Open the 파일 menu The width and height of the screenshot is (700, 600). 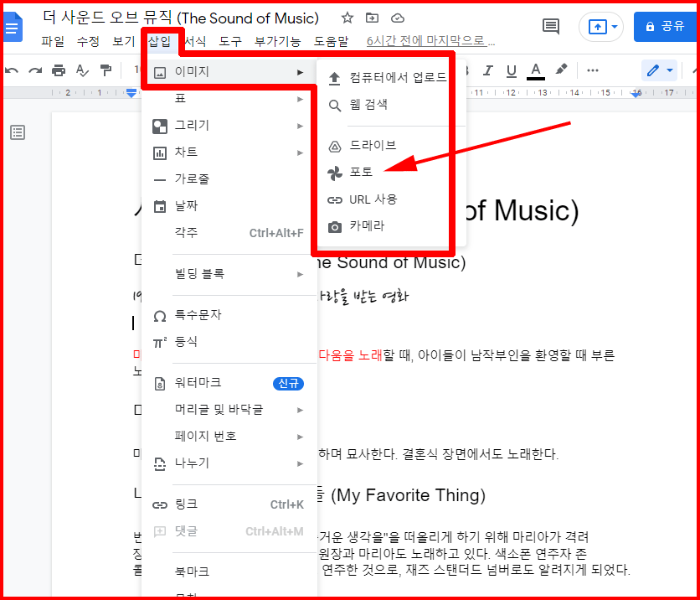(53, 42)
